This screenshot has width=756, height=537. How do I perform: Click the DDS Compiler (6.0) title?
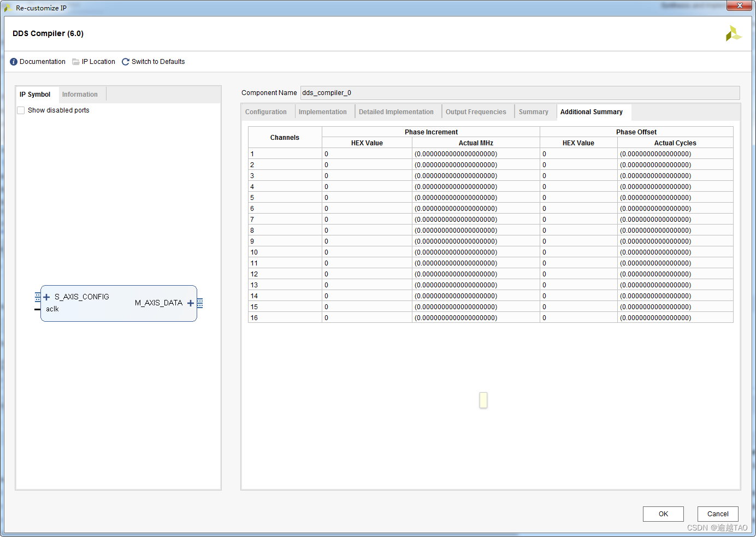(x=48, y=33)
